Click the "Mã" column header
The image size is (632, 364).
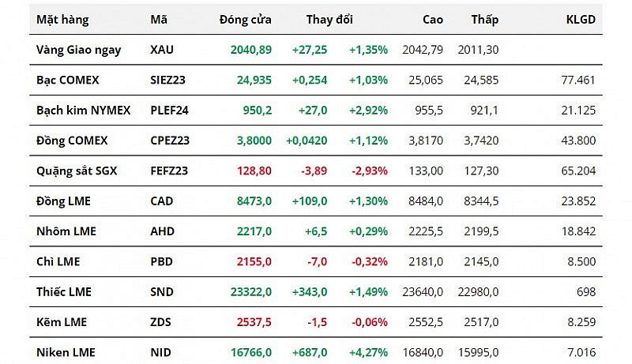(158, 19)
